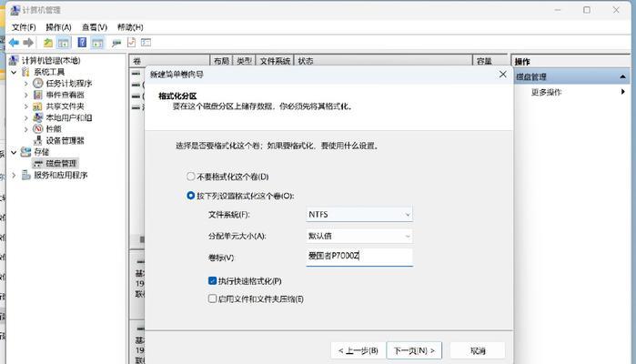
Task: Click the 任务计划程序 clock icon
Action: pyautogui.click(x=37, y=83)
